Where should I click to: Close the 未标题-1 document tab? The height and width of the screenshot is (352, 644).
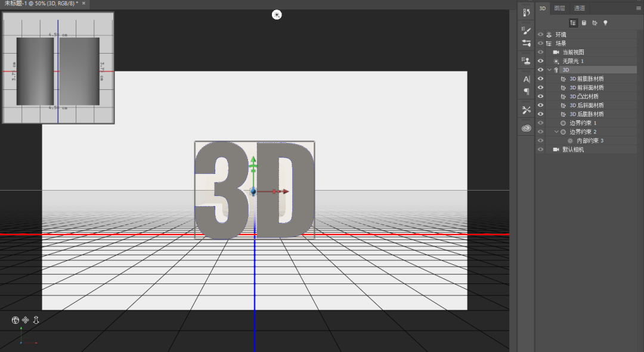[x=84, y=4]
